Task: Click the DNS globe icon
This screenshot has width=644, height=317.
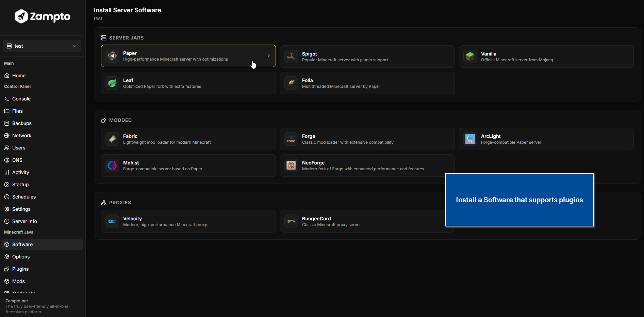Action: point(7,160)
